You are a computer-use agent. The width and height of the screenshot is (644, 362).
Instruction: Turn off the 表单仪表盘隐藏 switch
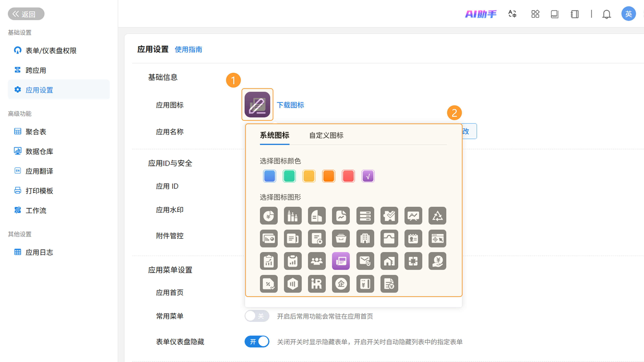point(257,342)
